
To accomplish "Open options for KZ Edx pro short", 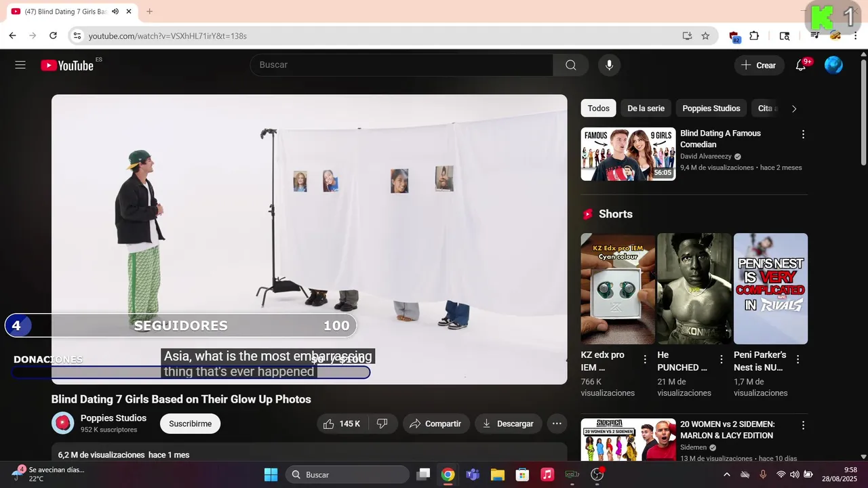I will [645, 359].
